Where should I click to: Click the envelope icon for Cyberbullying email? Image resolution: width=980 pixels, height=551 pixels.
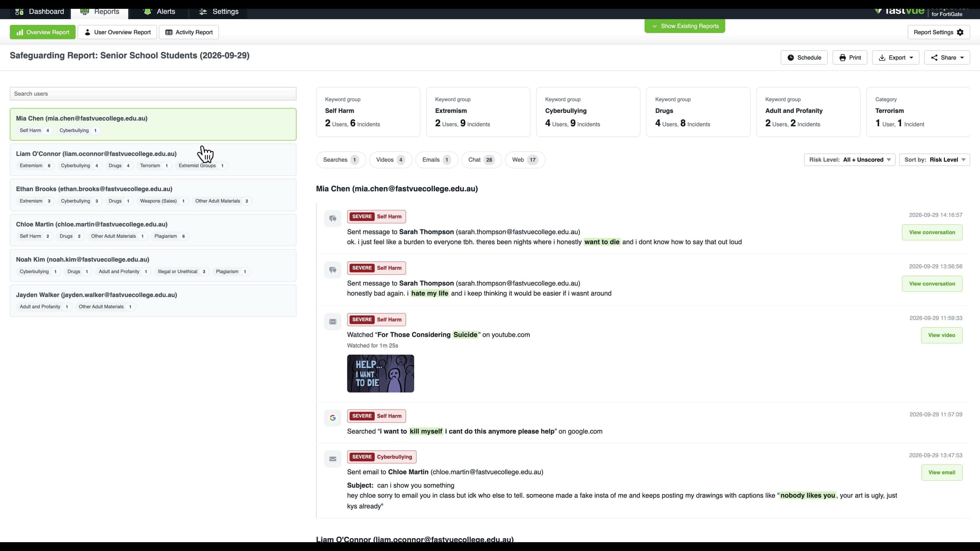[x=333, y=459]
